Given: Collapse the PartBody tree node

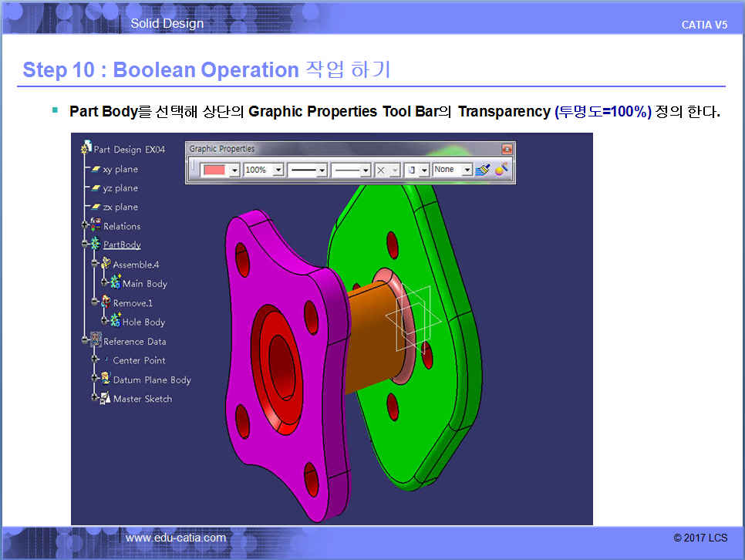Looking at the screenshot, I should click(x=85, y=245).
